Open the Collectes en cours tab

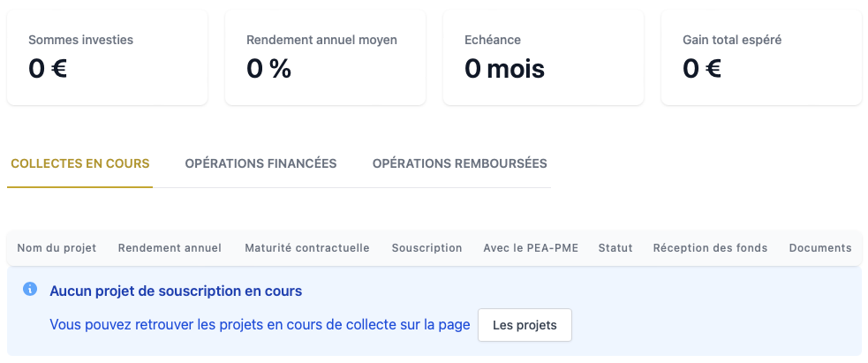(79, 163)
